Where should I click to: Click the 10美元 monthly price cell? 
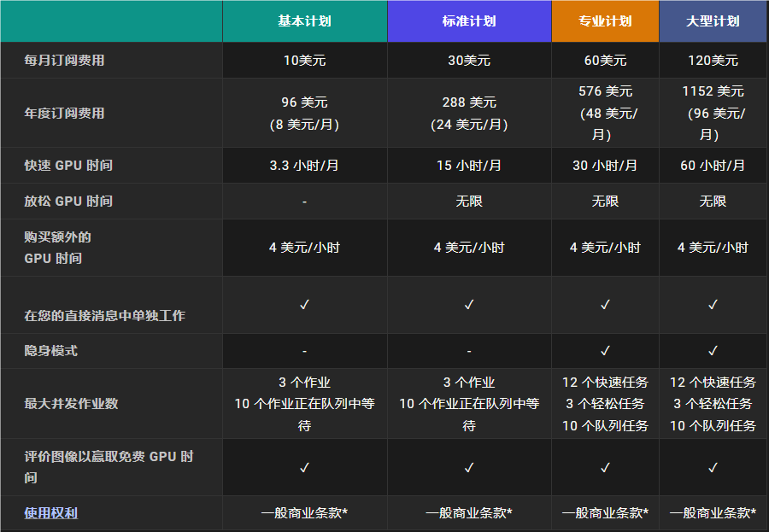click(x=304, y=61)
